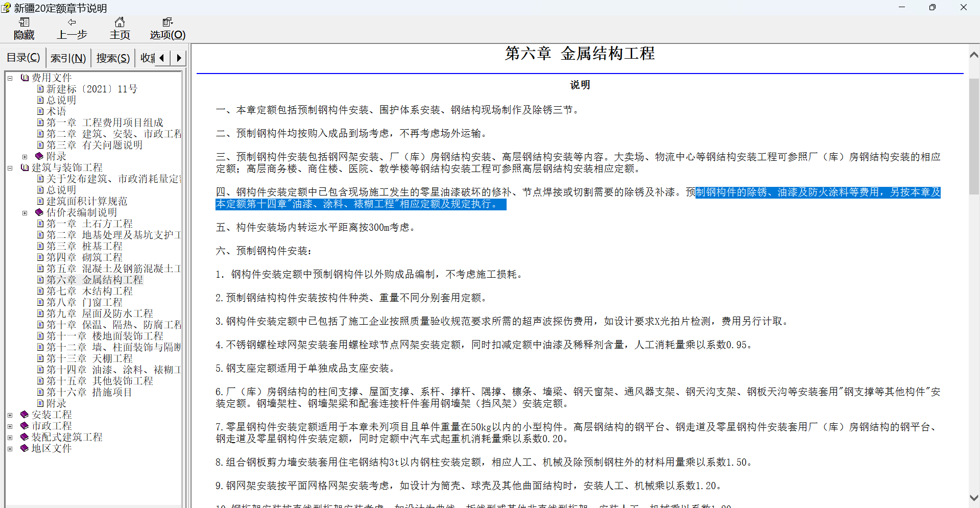
Task: Select 第七章 木结构工程
Action: pos(89,291)
